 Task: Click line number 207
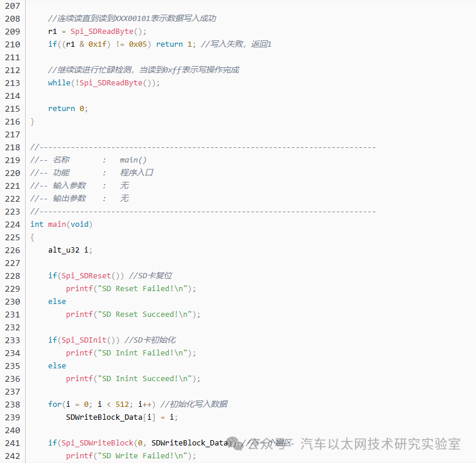(x=12, y=6)
